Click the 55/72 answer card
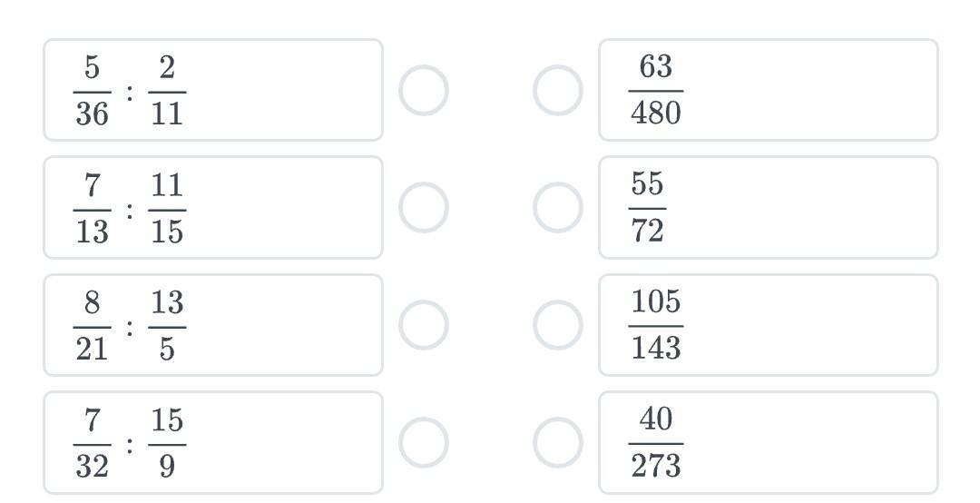The width and height of the screenshot is (980, 503). coord(769,208)
